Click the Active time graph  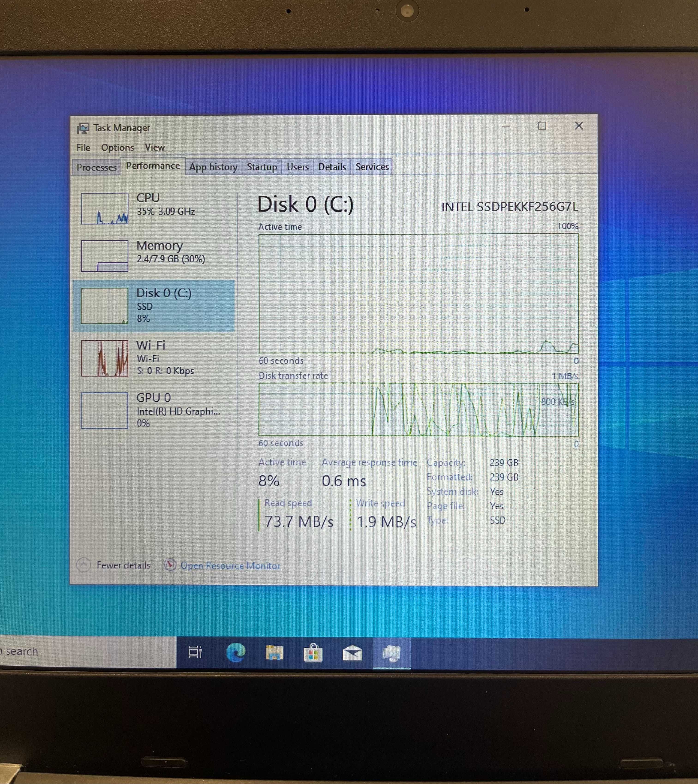coord(418,293)
